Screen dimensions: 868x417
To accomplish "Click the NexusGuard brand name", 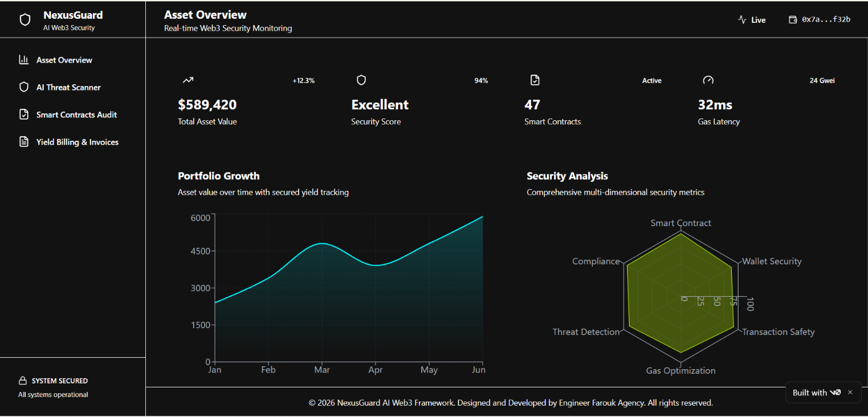I will point(73,15).
